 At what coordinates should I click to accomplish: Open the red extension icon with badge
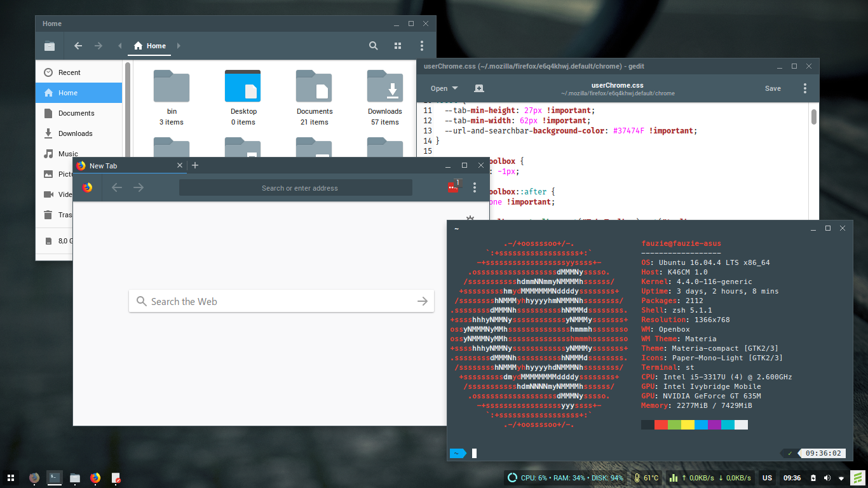(454, 187)
